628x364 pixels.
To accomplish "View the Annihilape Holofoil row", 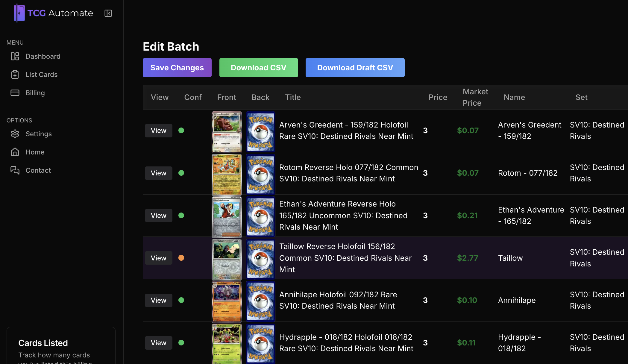I will pyautogui.click(x=159, y=300).
